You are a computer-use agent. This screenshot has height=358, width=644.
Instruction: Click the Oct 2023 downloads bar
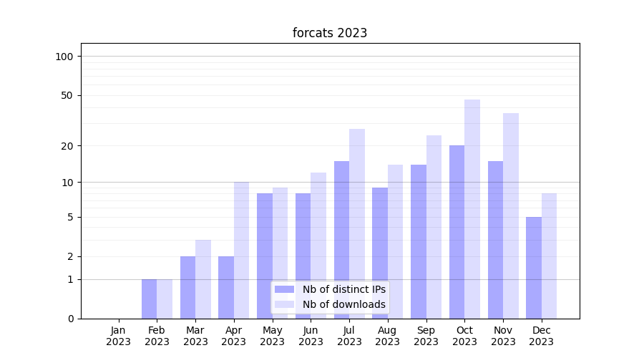(472, 209)
